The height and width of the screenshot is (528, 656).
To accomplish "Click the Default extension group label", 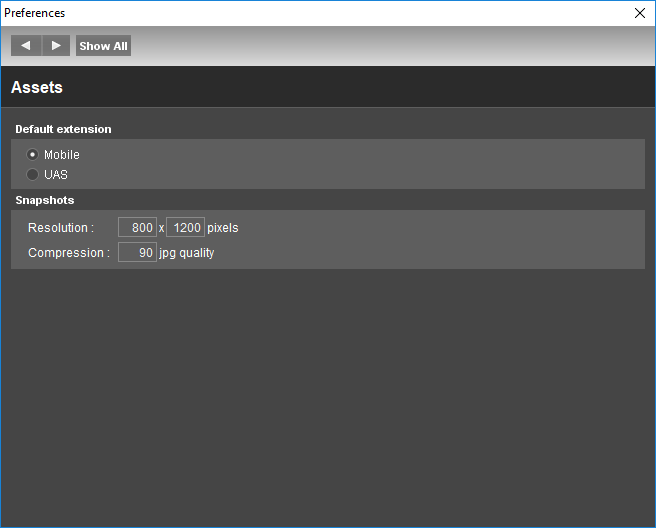I will click(x=64, y=129).
